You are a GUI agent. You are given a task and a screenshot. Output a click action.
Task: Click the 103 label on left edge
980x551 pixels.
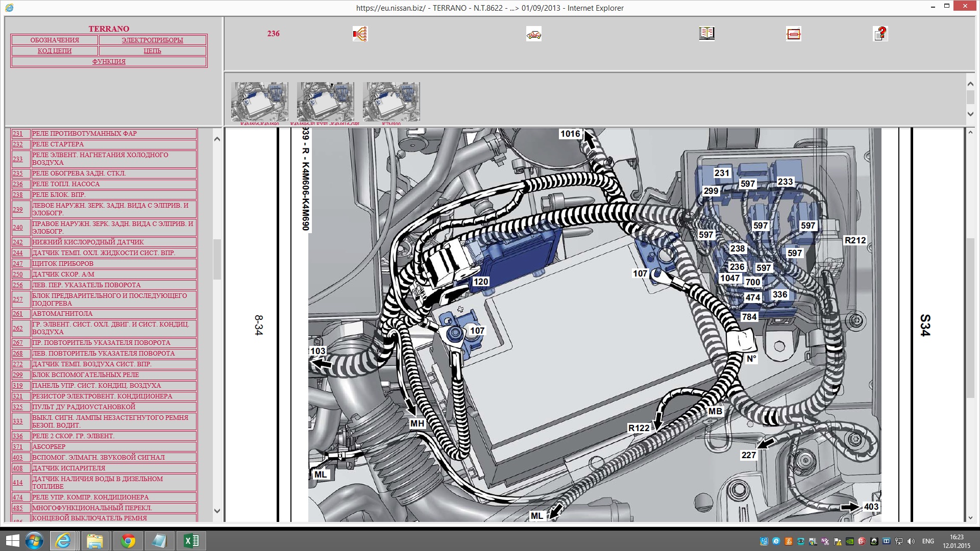[x=317, y=351]
